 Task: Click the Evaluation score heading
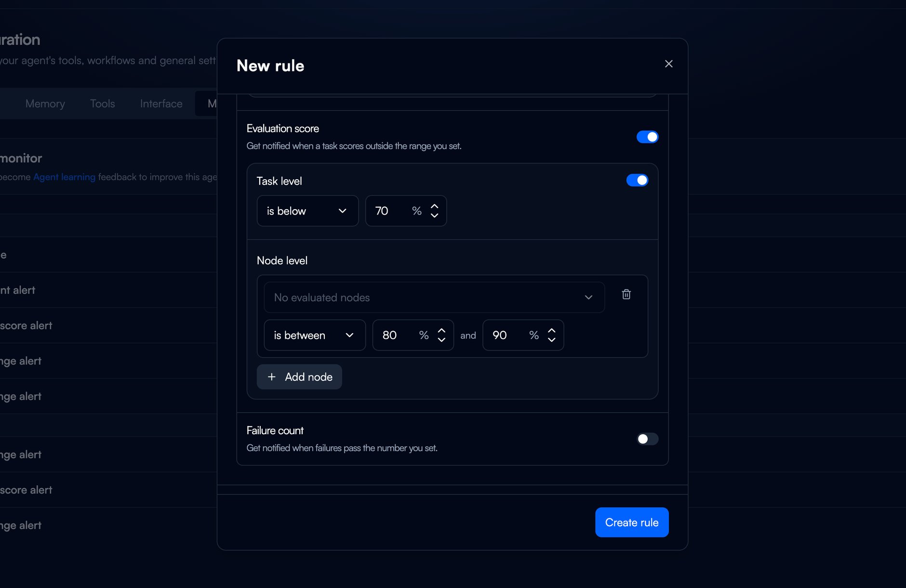(283, 129)
